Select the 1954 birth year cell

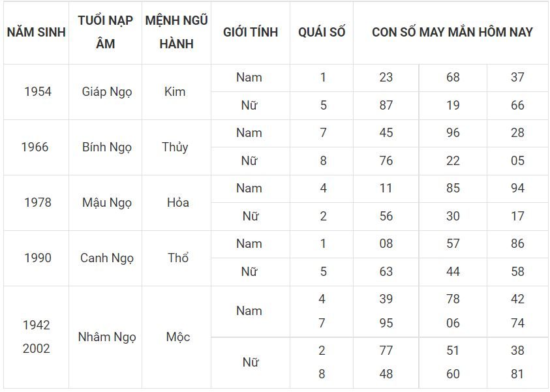pos(38,92)
